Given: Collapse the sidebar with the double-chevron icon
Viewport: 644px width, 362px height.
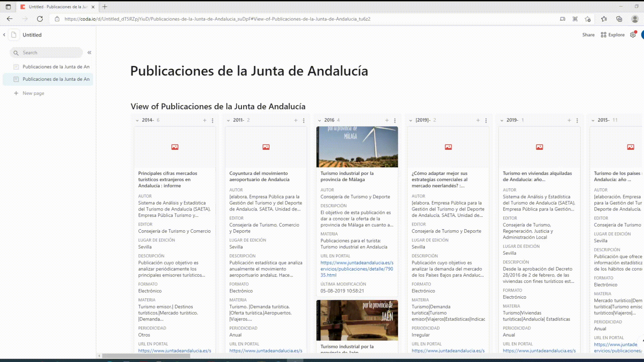Looking at the screenshot, I should [x=89, y=53].
